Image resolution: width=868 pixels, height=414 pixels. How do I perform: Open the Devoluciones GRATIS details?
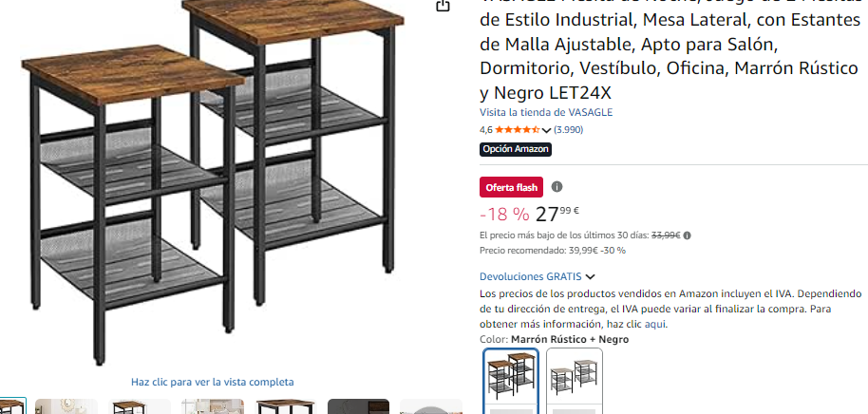tap(530, 276)
